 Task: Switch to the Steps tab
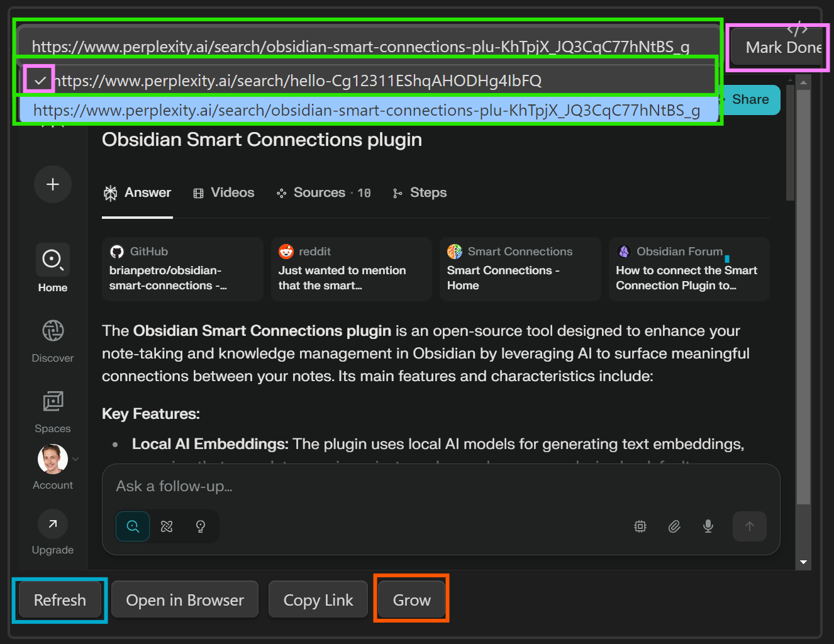[x=420, y=193]
